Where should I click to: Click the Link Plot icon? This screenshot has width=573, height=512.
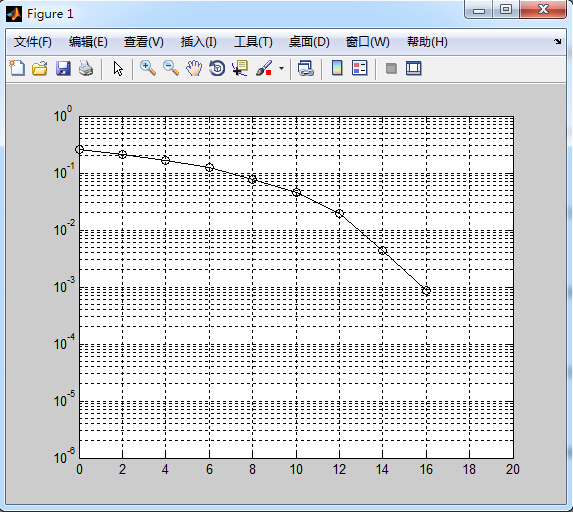point(306,68)
